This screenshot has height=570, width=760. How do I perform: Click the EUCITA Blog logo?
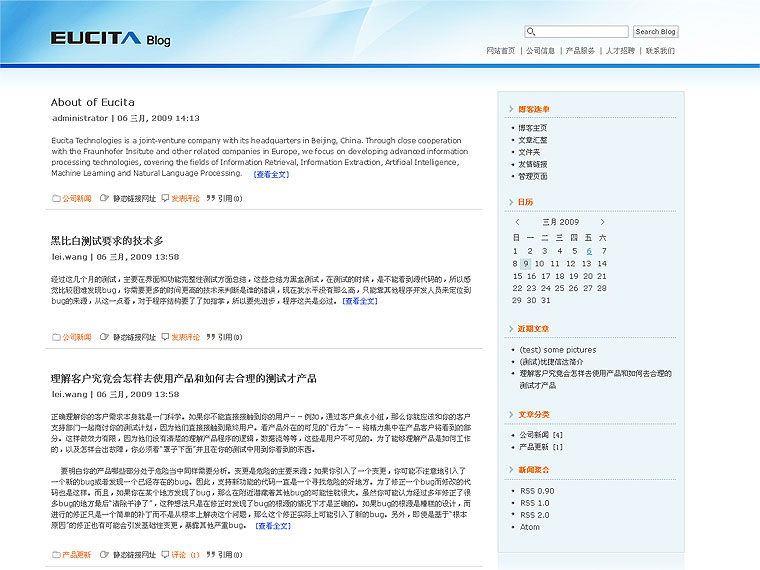[x=111, y=39]
